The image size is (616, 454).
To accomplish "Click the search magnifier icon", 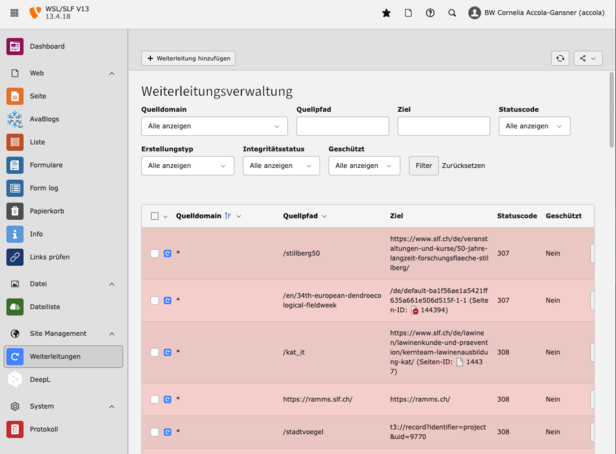I will [452, 13].
